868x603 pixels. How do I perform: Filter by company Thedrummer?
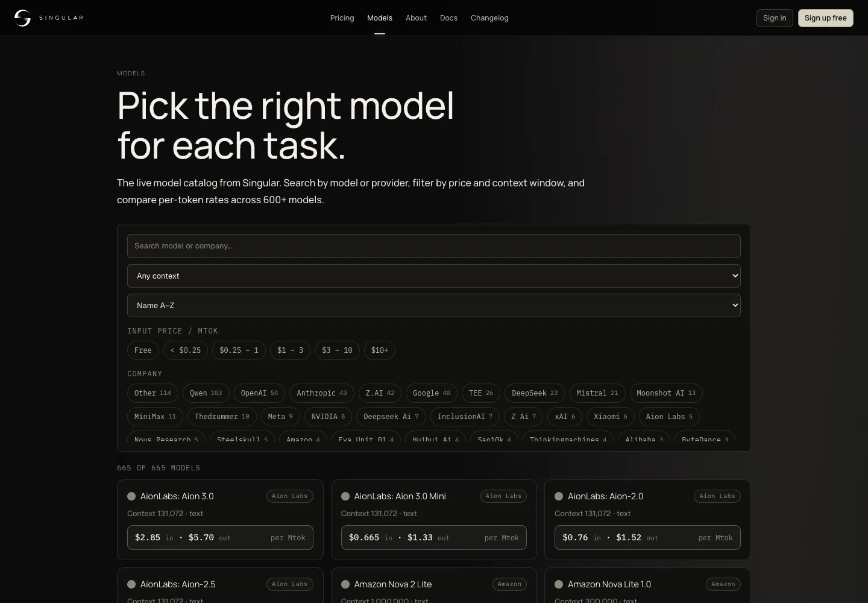(x=222, y=417)
